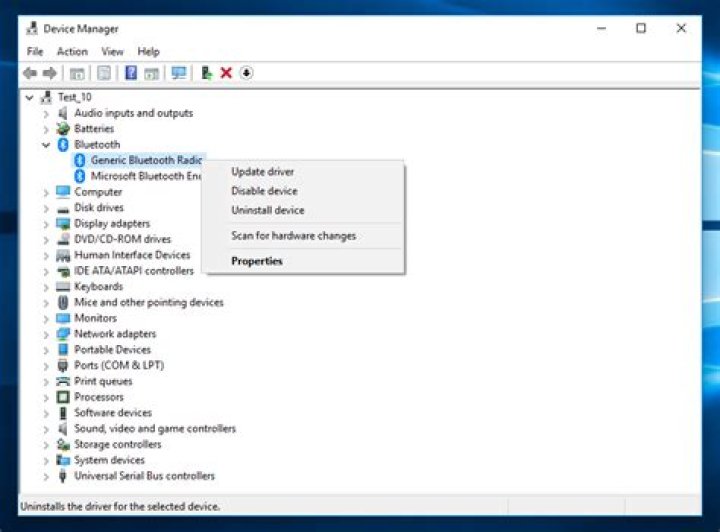This screenshot has width=720, height=532.
Task: Open the Action menu
Action: (x=72, y=51)
